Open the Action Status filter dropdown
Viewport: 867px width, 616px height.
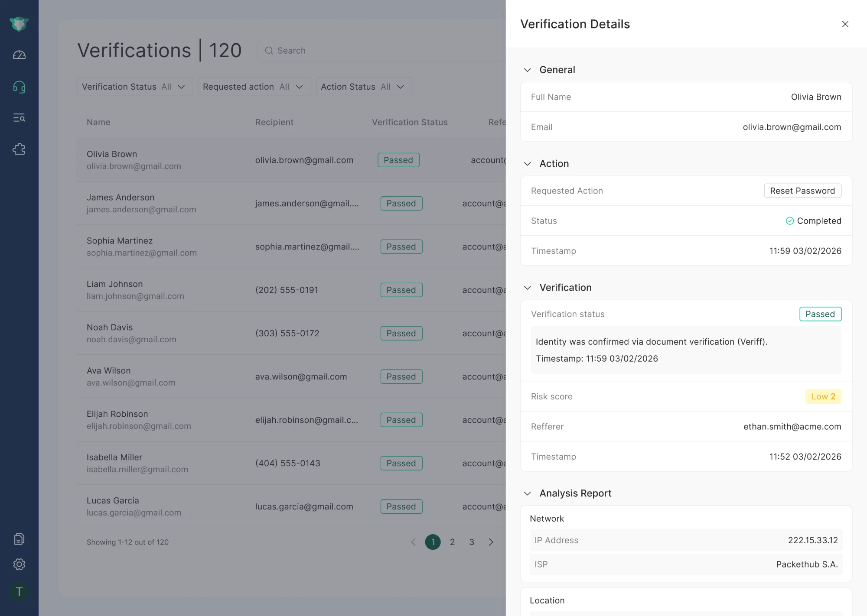[364, 87]
